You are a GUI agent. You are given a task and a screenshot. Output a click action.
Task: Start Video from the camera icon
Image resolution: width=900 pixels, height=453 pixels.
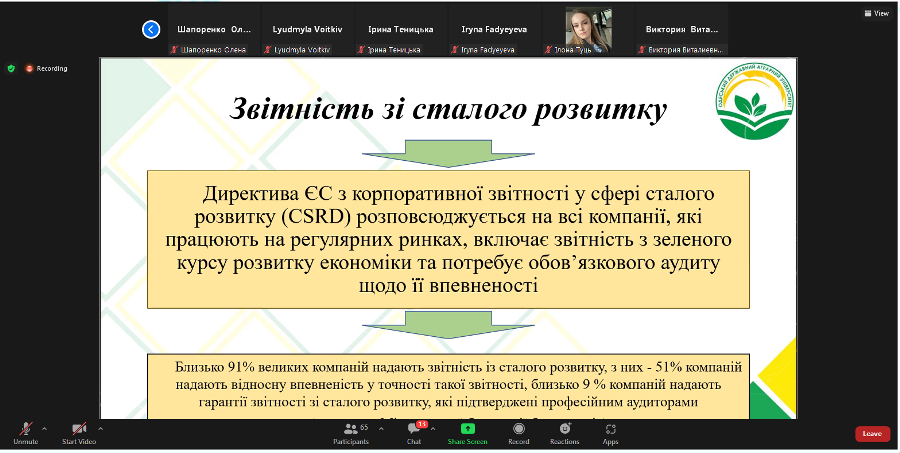(x=78, y=431)
